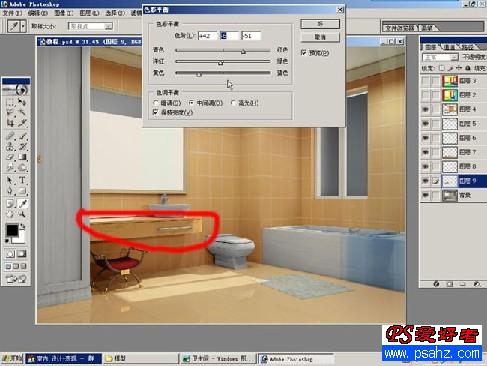This screenshot has height=366, width=487.
Task: Open 模型 folder in taskbar
Action: [x=141, y=359]
